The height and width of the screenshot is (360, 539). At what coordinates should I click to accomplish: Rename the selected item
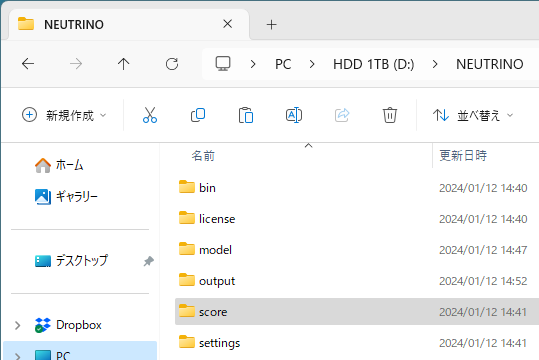click(x=294, y=115)
